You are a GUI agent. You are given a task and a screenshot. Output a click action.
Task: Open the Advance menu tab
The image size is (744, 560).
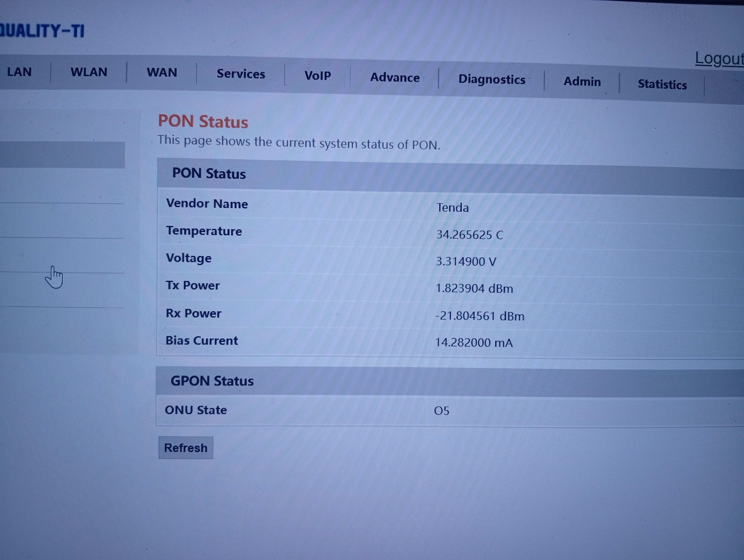point(395,78)
